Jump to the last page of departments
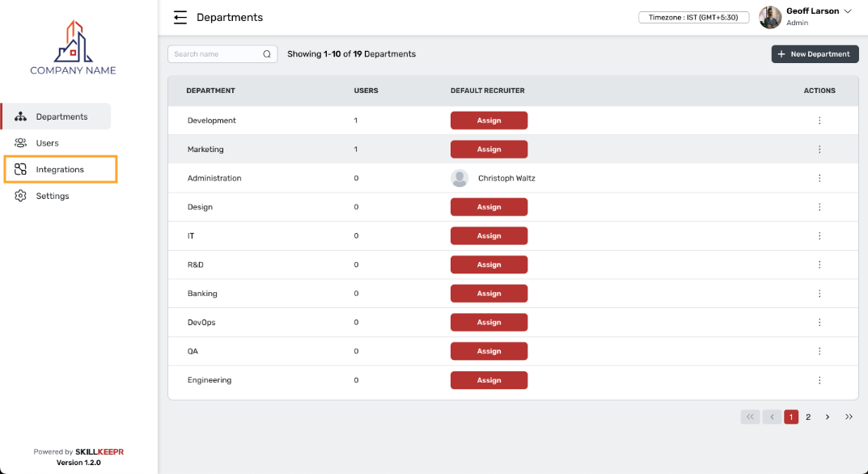This screenshot has width=868, height=474. pyautogui.click(x=849, y=417)
